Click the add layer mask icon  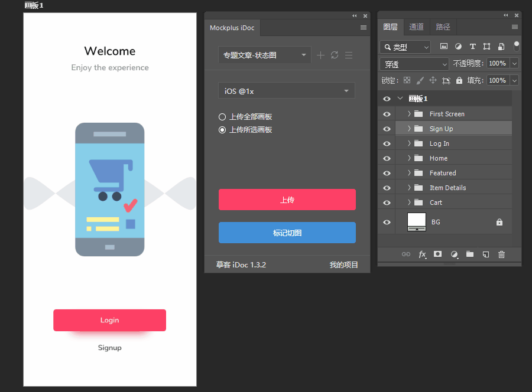click(438, 254)
